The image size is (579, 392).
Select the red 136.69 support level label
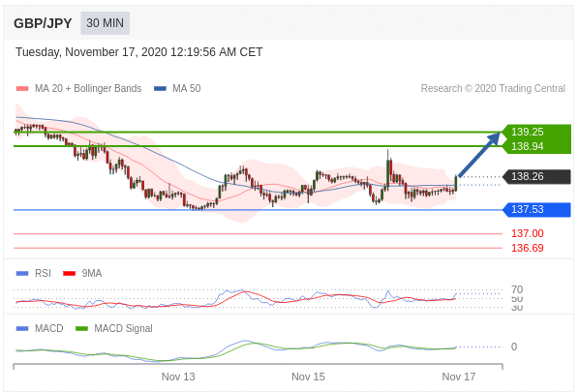[528, 248]
